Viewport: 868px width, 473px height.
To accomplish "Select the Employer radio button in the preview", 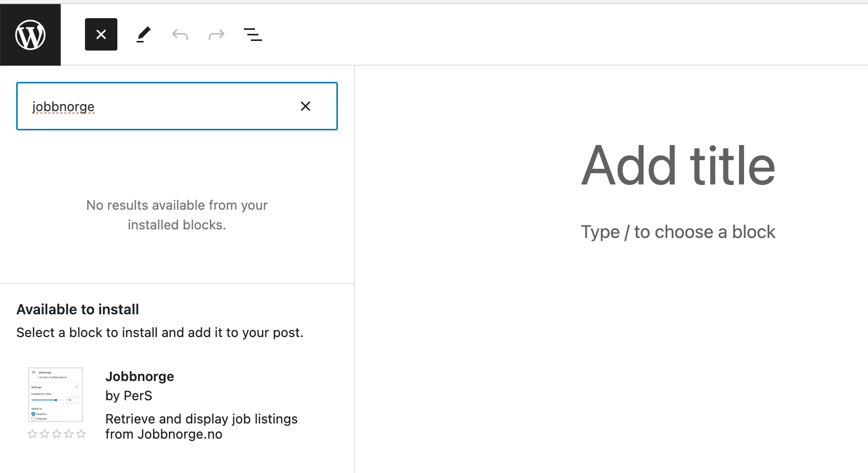I will pyautogui.click(x=33, y=418).
